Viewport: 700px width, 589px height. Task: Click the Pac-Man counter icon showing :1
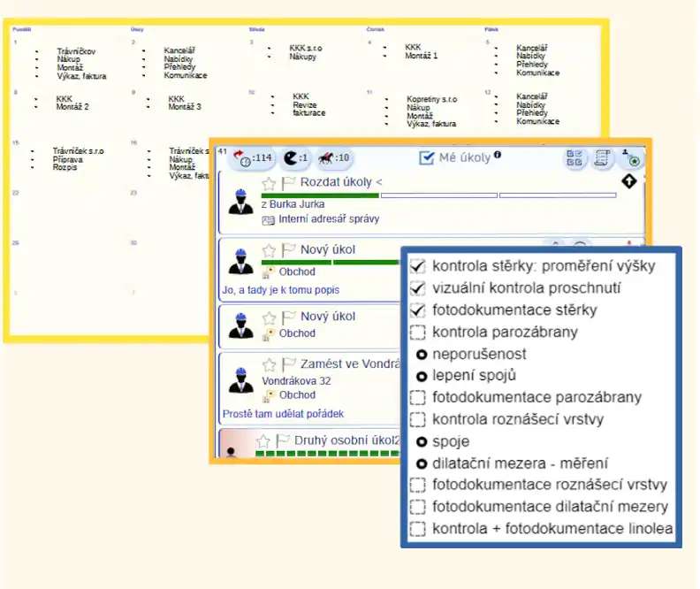(x=293, y=158)
